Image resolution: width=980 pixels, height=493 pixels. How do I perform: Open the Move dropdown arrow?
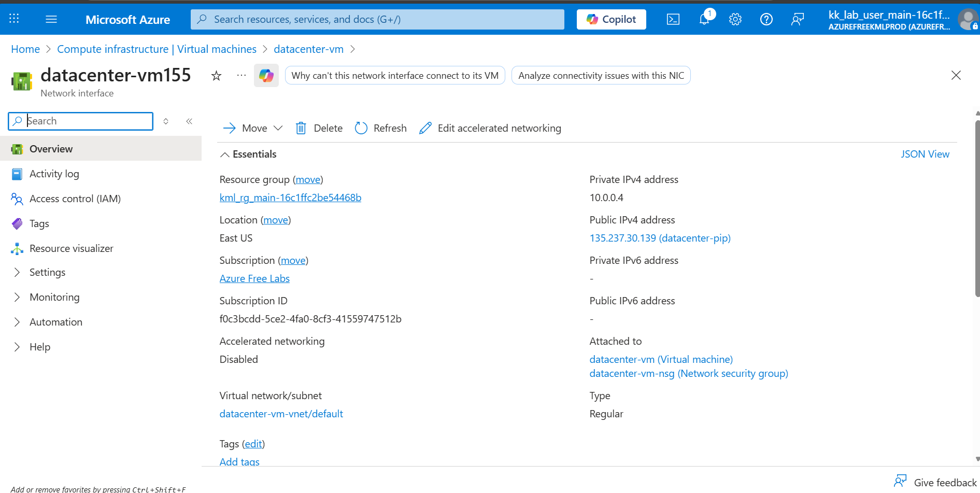tap(278, 128)
